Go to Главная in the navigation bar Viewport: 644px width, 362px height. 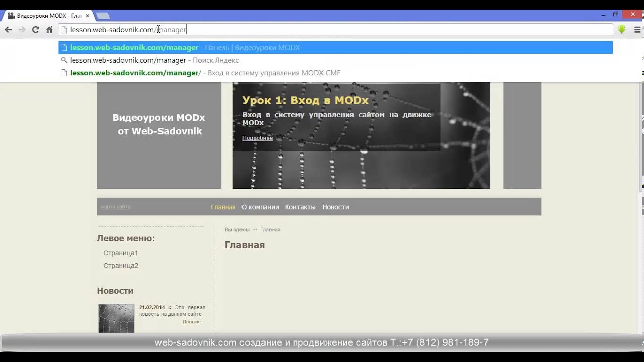pos(223,207)
